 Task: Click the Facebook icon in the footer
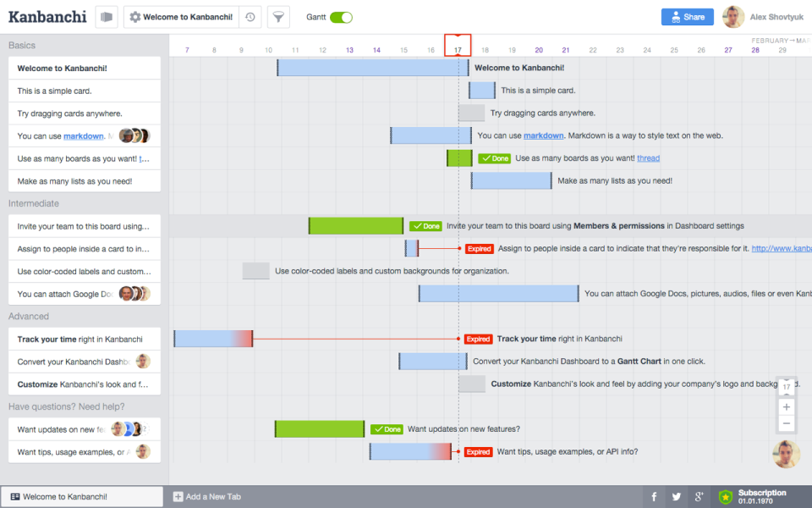click(654, 496)
